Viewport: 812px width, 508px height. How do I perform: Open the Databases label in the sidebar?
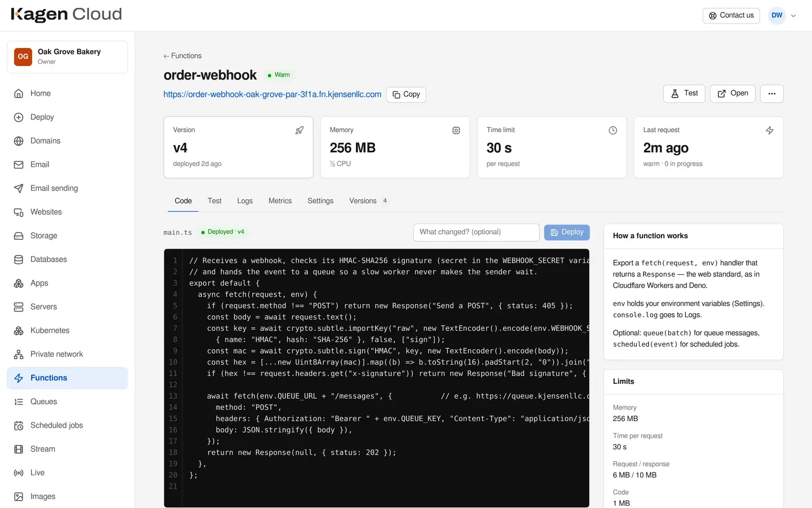click(x=48, y=260)
